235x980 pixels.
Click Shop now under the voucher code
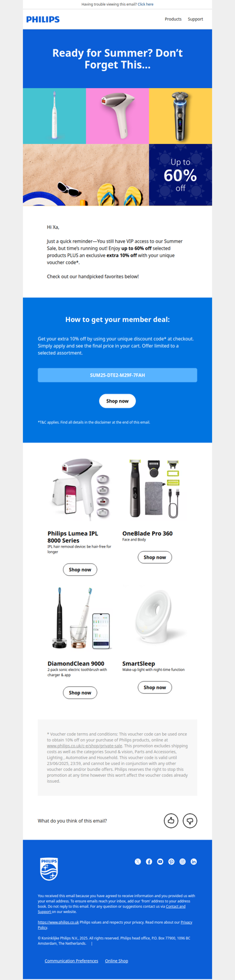117,401
